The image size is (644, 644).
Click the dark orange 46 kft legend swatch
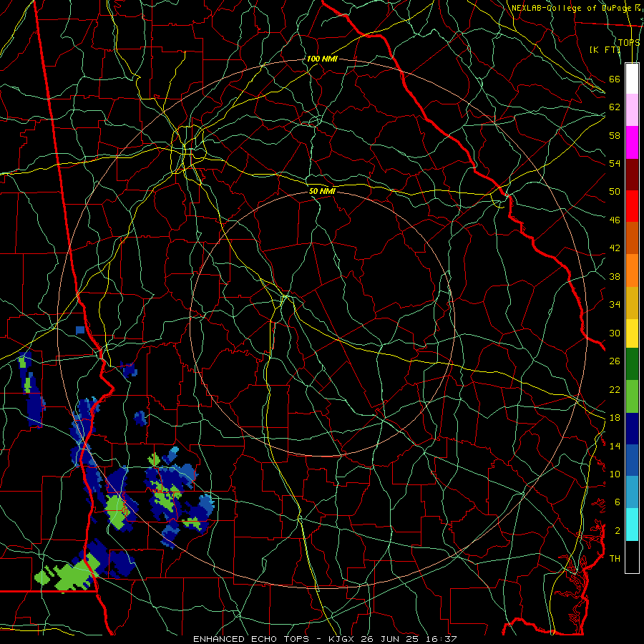[x=632, y=238]
